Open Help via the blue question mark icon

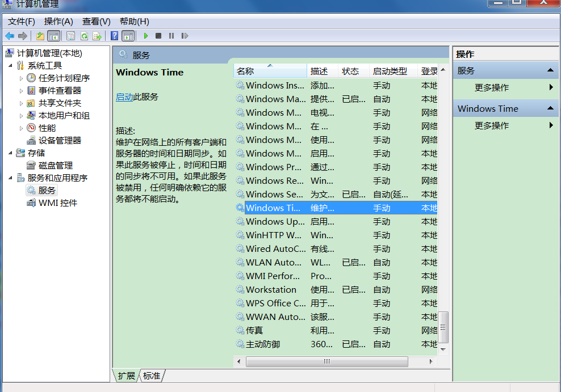point(114,36)
